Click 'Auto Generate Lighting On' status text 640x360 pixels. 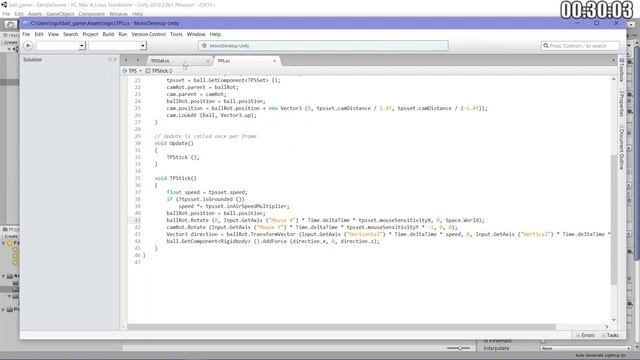tap(600, 356)
